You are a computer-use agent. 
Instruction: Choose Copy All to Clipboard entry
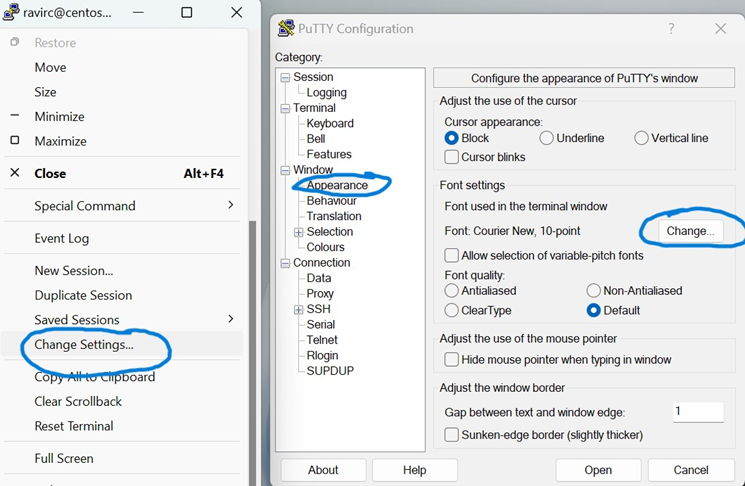123,377
